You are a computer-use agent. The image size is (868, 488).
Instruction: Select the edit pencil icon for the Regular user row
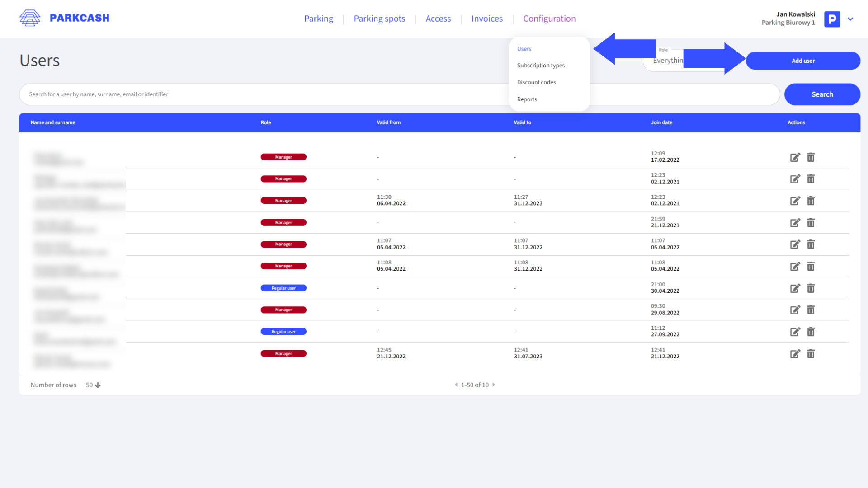(x=795, y=288)
